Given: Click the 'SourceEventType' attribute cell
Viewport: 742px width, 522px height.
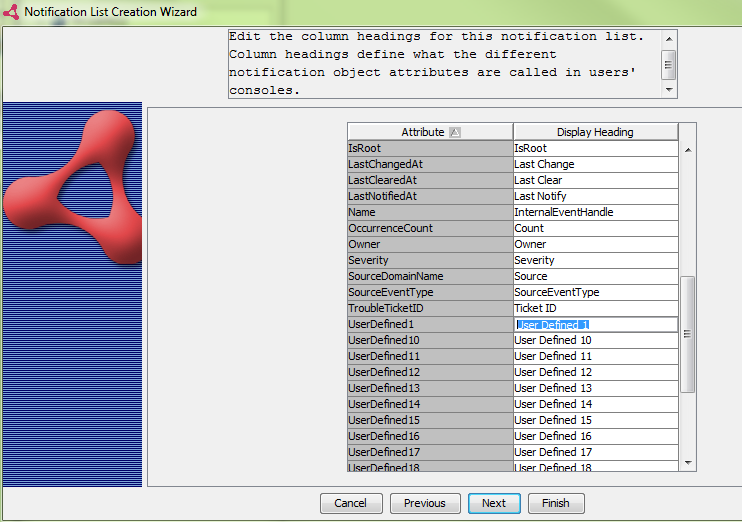Looking at the screenshot, I should point(430,292).
